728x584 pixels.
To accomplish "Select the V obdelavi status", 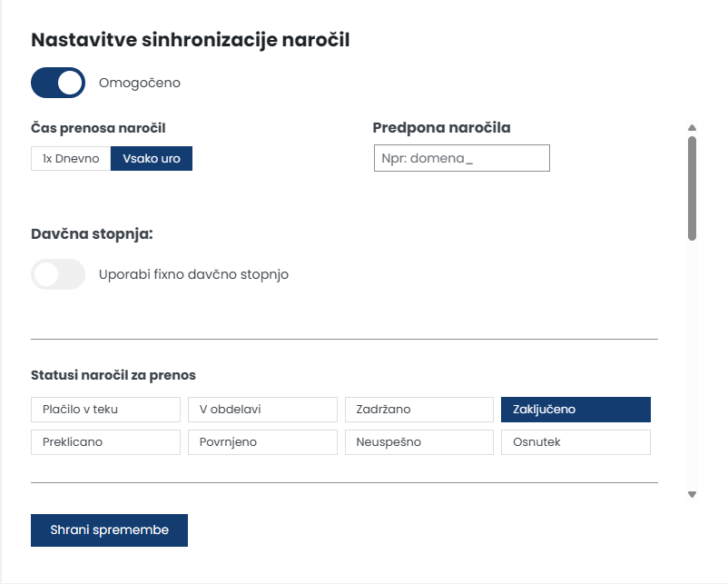I will point(261,410).
